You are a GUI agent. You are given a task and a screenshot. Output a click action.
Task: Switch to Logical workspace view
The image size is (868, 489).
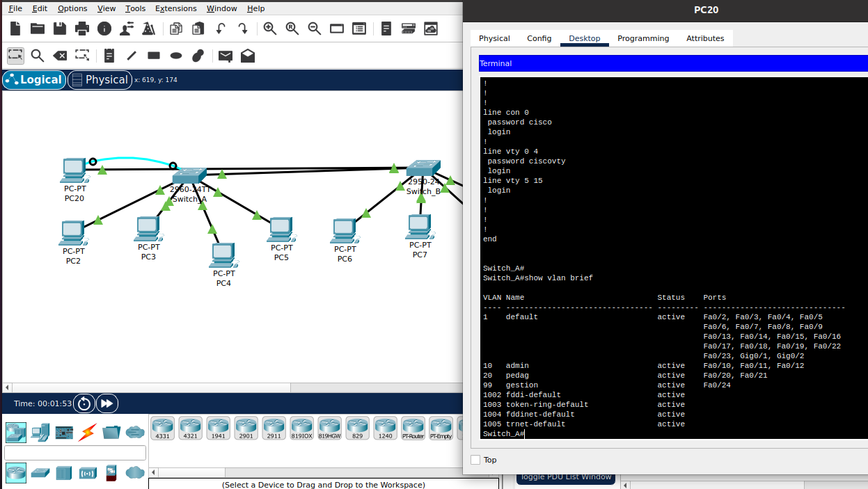click(x=34, y=80)
